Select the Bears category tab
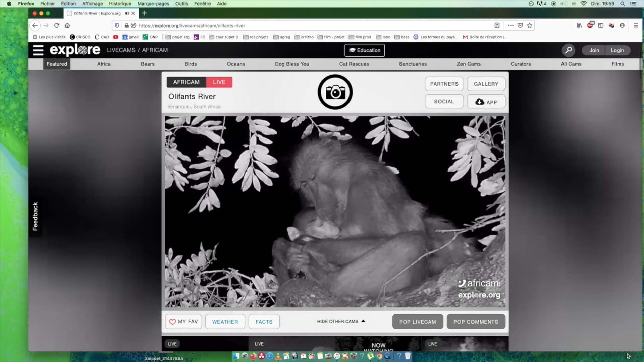Viewport: 644px width, 362px height. [148, 64]
